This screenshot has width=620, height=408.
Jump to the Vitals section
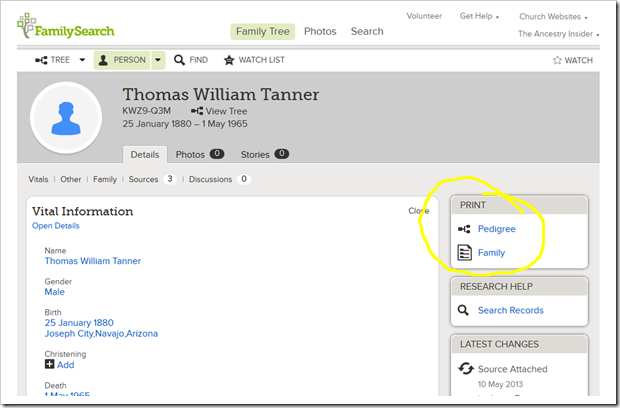click(38, 179)
